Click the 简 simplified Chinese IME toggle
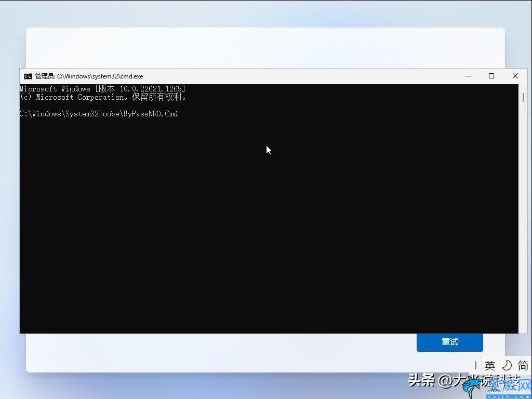This screenshot has height=399, width=532. [x=523, y=365]
